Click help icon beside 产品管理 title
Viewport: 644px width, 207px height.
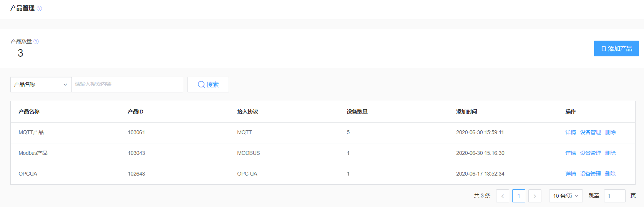pos(39,8)
